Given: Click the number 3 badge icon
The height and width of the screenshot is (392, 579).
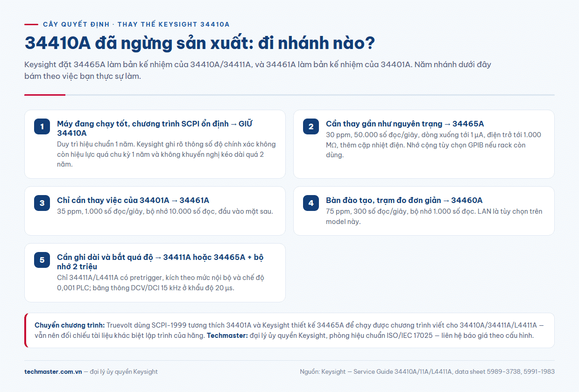Looking at the screenshot, I should tap(42, 203).
